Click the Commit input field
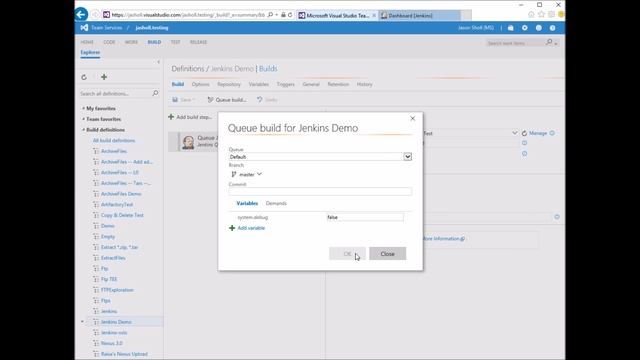This screenshot has height=360, width=640. (x=320, y=191)
